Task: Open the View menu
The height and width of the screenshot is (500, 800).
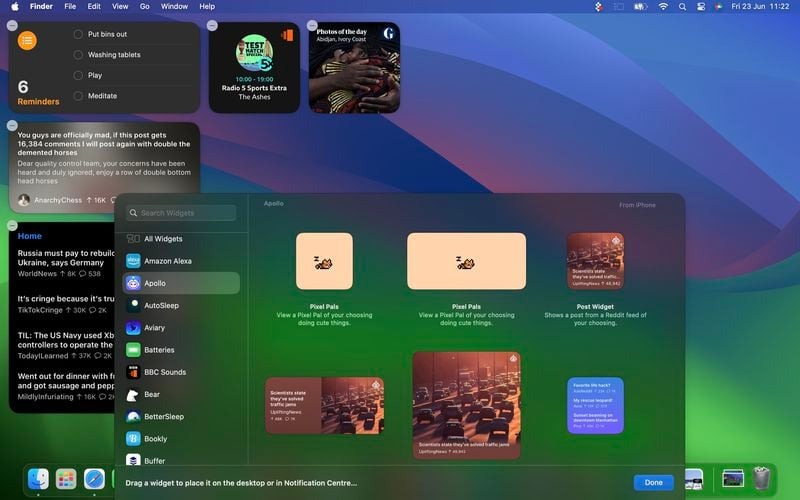Action: tap(120, 7)
